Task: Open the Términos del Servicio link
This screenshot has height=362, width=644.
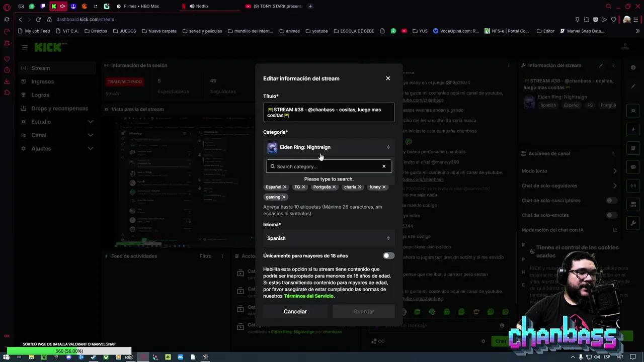Action: click(x=308, y=296)
